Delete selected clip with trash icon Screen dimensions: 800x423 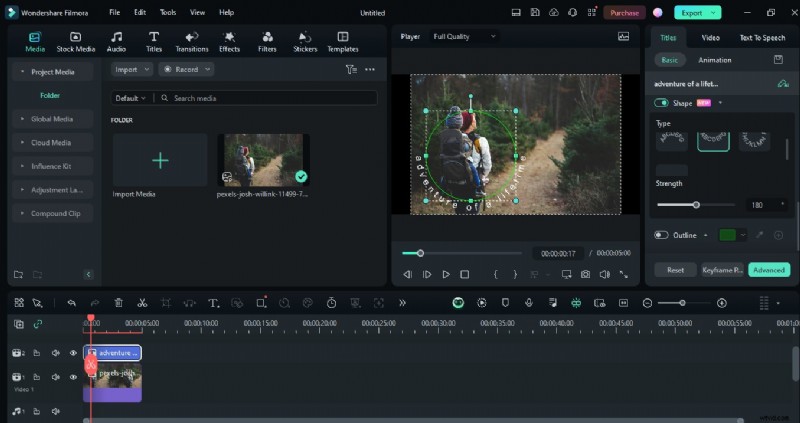(118, 302)
